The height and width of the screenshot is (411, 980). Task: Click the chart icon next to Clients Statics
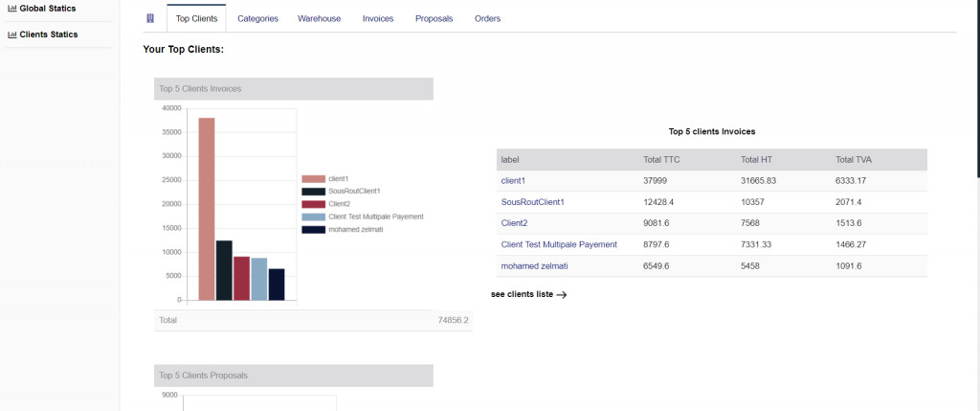pos(11,35)
